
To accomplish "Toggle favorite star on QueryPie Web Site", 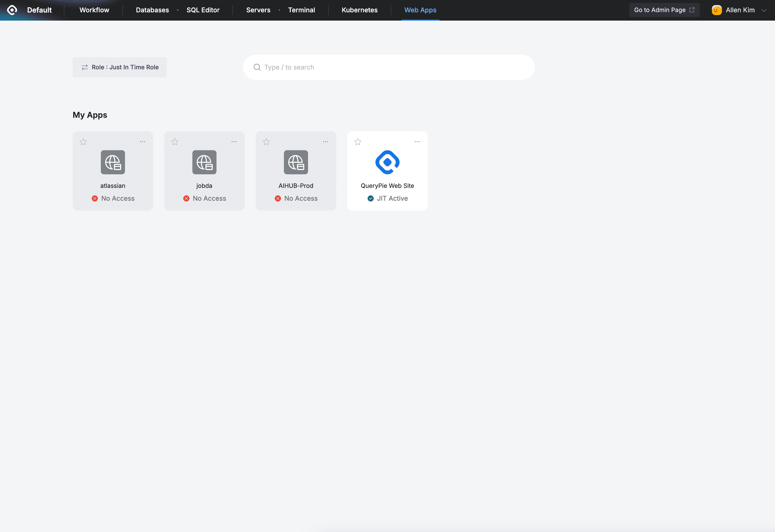I will click(358, 142).
